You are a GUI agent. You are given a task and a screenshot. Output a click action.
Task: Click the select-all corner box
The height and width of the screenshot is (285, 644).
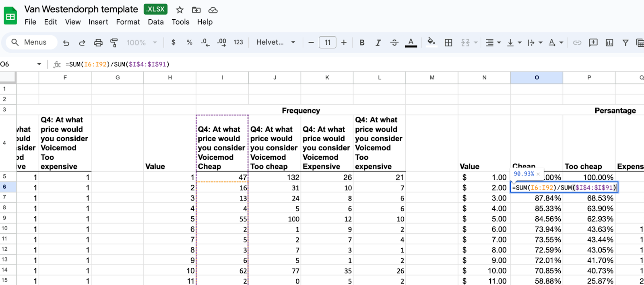(x=8, y=78)
